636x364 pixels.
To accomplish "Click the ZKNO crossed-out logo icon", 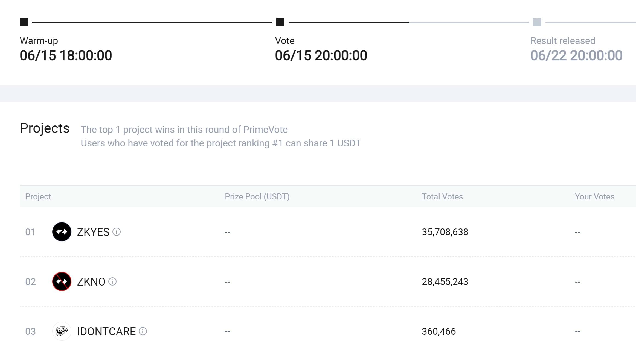I will click(x=62, y=281).
